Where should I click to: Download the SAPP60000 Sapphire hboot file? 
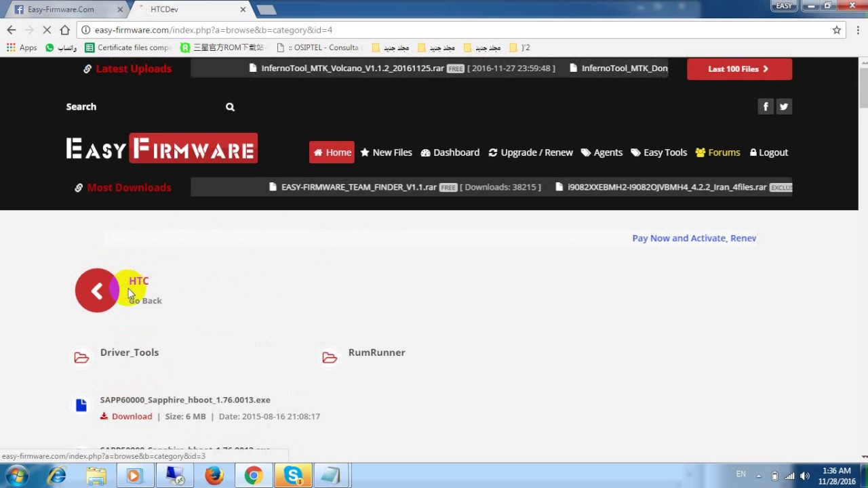pyautogui.click(x=126, y=416)
